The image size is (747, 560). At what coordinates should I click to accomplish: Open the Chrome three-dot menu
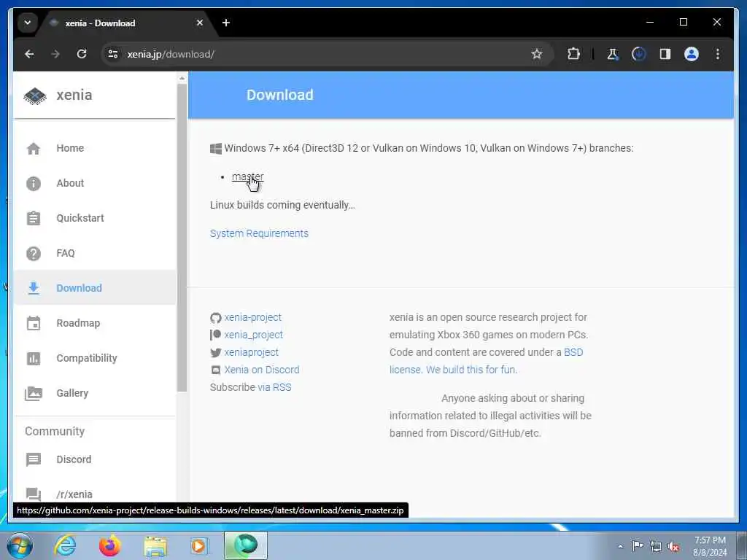718,54
